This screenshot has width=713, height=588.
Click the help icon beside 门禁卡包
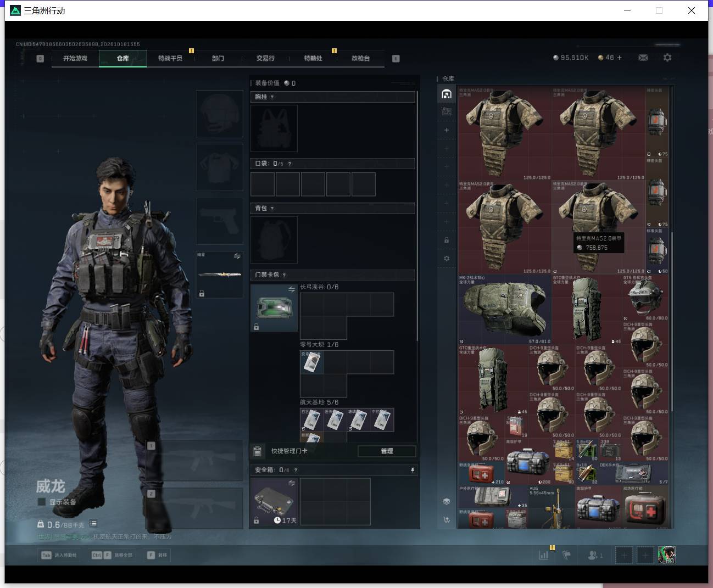(284, 275)
